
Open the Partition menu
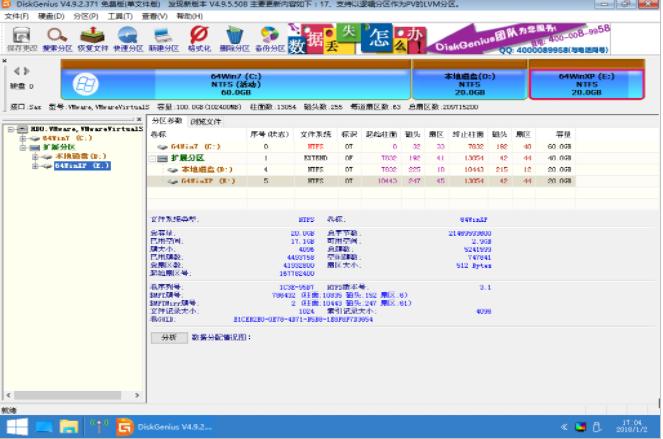click(x=86, y=16)
